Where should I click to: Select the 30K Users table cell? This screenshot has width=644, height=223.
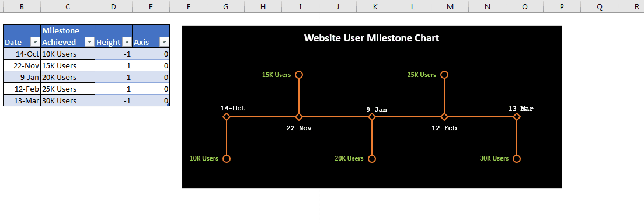68,100
